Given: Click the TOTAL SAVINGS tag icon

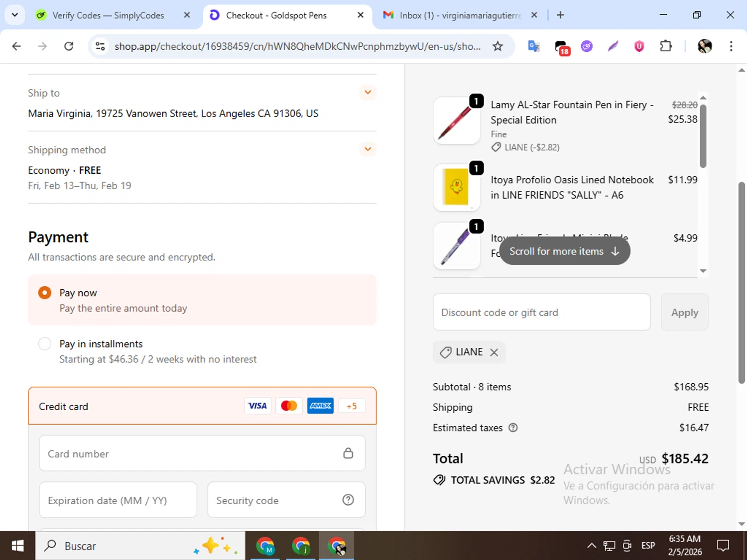Looking at the screenshot, I should (439, 480).
